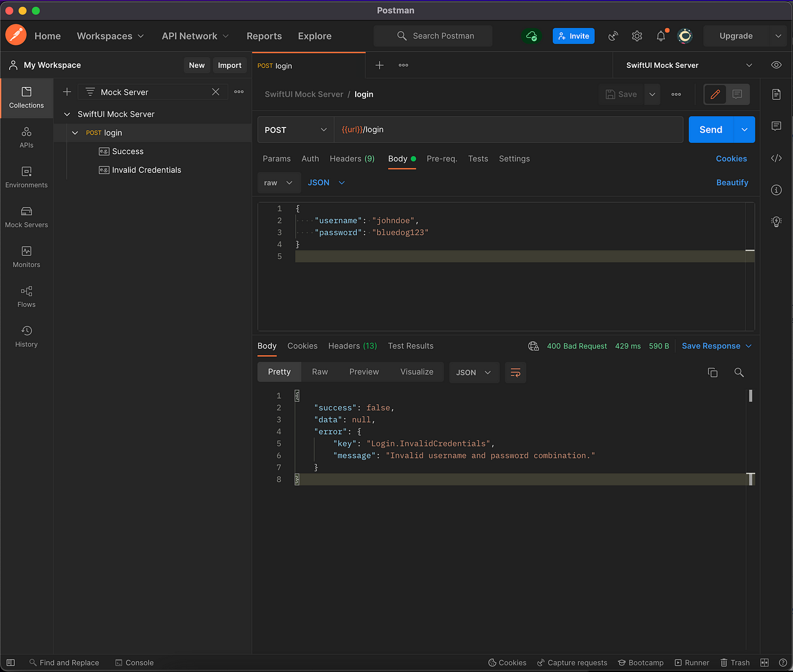Switch to request Headers (9) tab
The height and width of the screenshot is (672, 793).
[x=352, y=159]
